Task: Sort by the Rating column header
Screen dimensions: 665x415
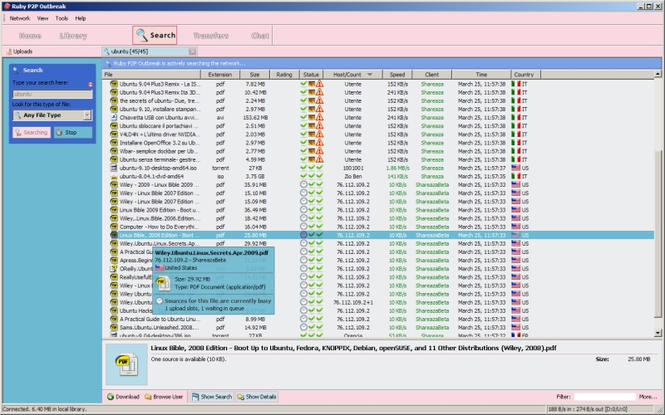Action: [284, 74]
